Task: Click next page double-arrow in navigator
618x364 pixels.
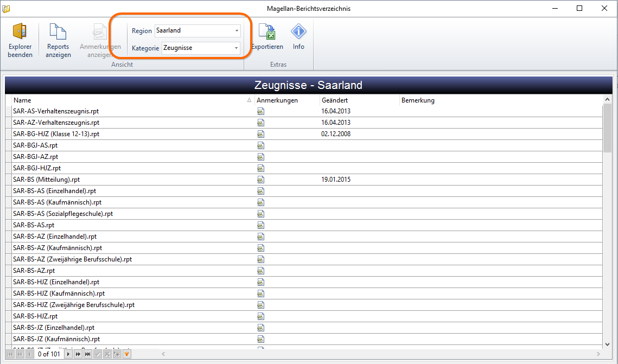Action: 78,354
